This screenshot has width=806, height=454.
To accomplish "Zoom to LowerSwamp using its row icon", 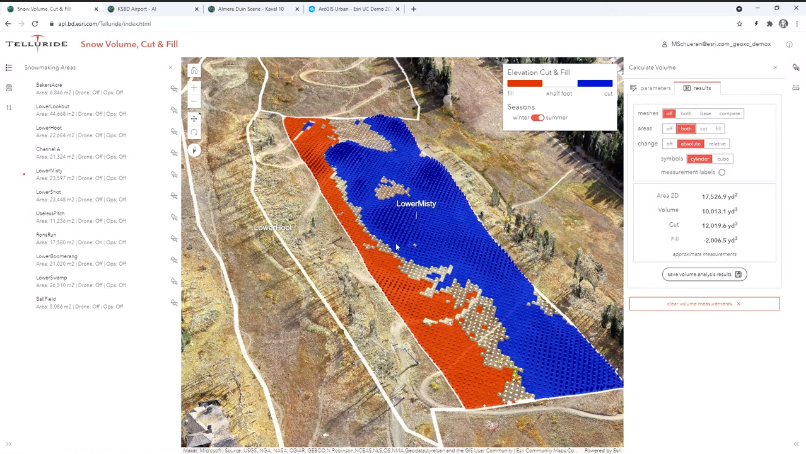I will (174, 281).
